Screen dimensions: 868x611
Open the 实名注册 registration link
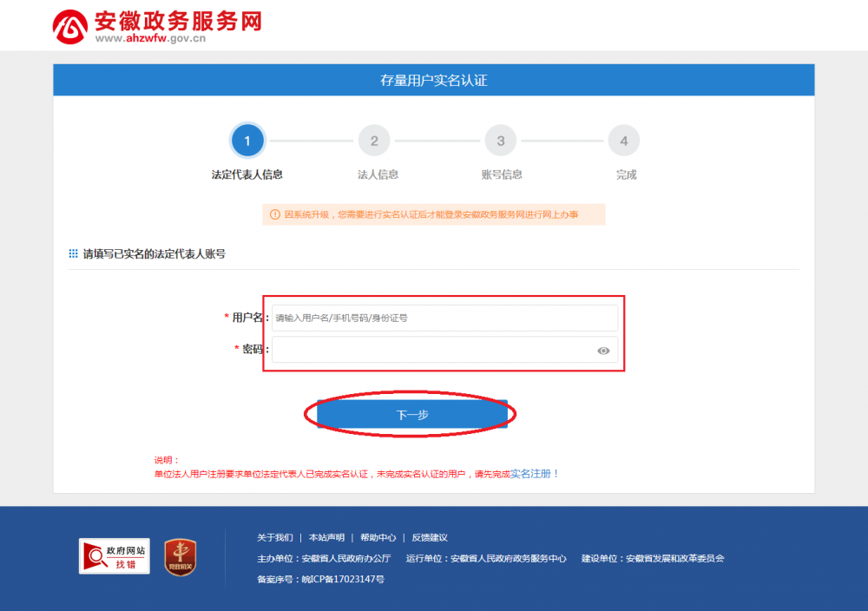(531, 473)
